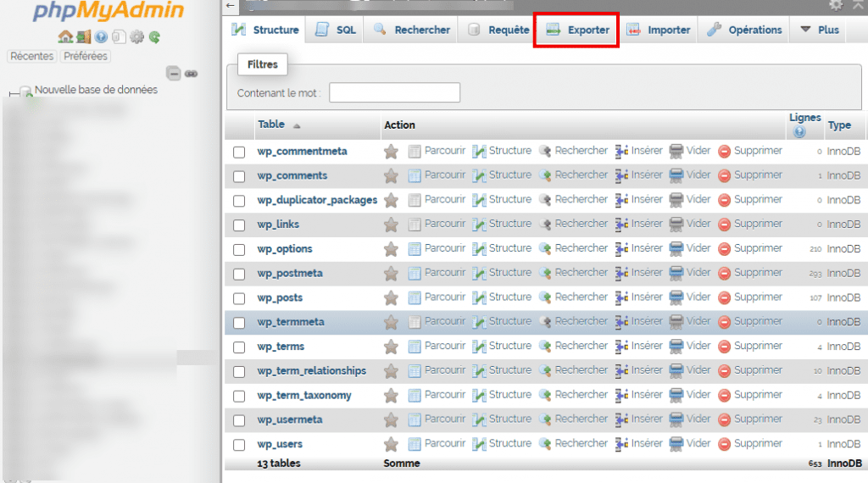Click the green reload navigation icon
This screenshot has width=868, height=483.
tap(154, 37)
